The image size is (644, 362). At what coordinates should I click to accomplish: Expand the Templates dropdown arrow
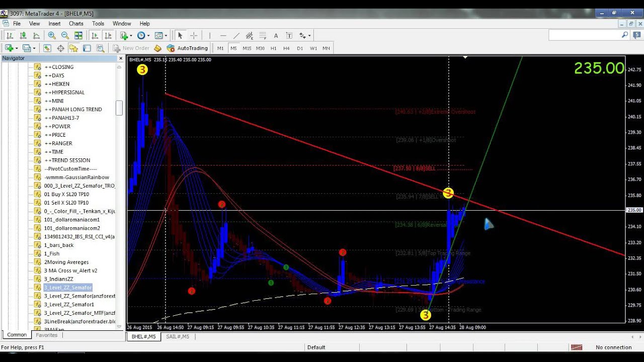[x=166, y=35]
